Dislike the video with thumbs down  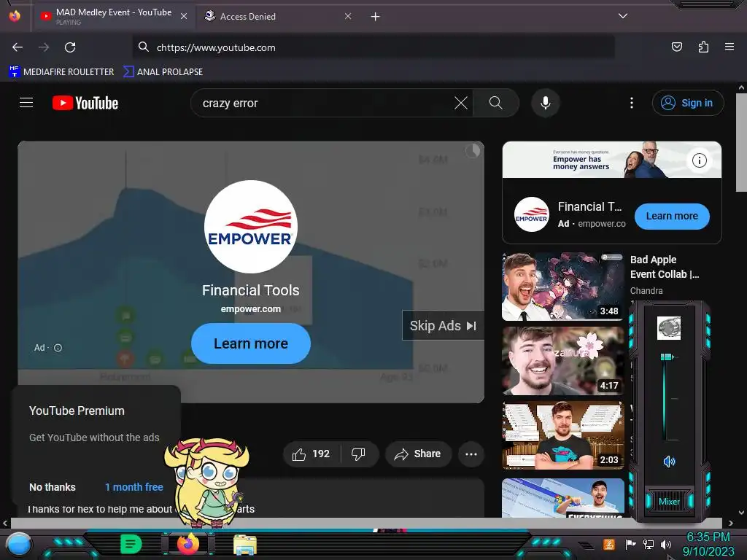click(x=358, y=454)
